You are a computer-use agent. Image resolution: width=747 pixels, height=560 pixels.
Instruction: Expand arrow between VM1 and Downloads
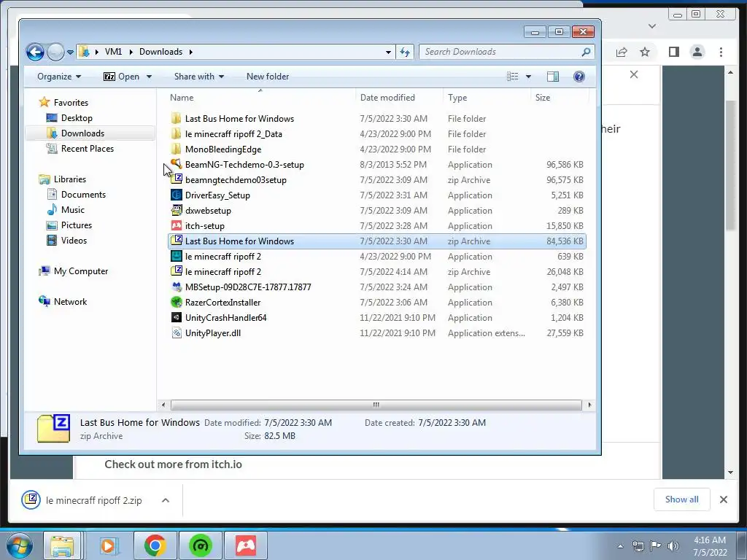131,52
